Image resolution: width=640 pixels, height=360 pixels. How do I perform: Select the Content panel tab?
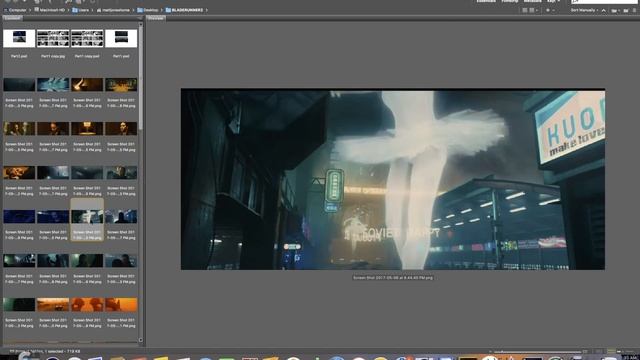tap(12, 18)
